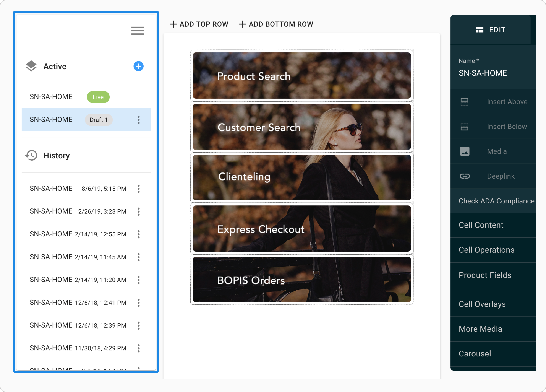546x392 pixels.
Task: Check ADA Compliance
Action: coord(493,201)
